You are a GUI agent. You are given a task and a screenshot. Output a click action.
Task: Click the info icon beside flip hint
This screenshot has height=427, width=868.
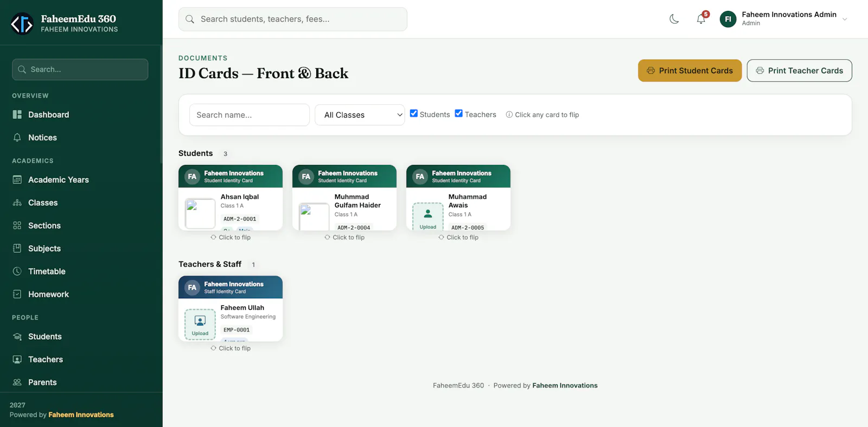coord(509,114)
